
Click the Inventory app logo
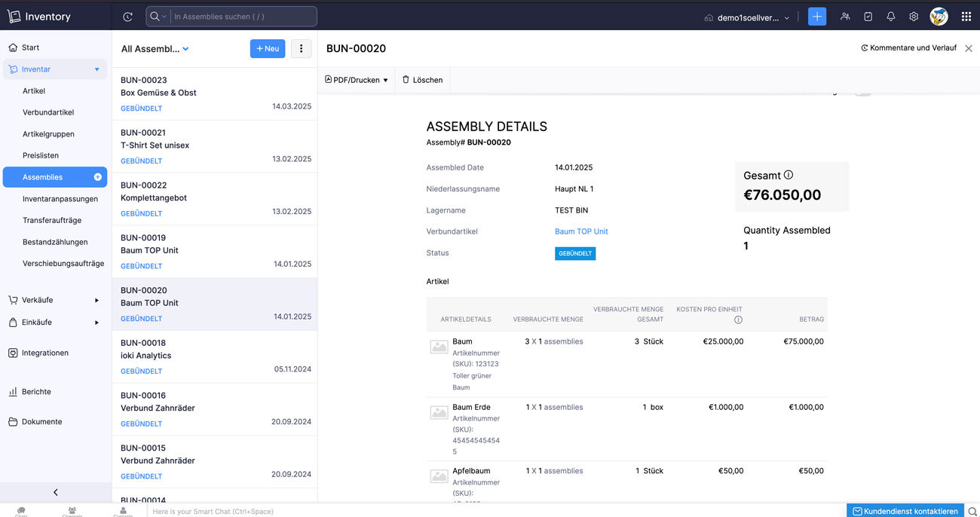click(x=39, y=17)
